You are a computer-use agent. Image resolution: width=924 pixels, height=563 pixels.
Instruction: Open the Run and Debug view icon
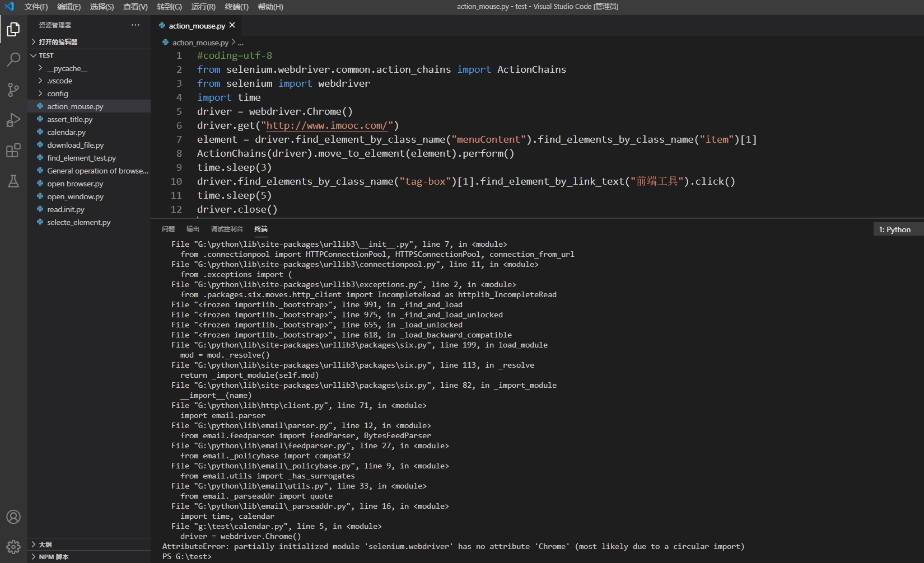pyautogui.click(x=13, y=120)
